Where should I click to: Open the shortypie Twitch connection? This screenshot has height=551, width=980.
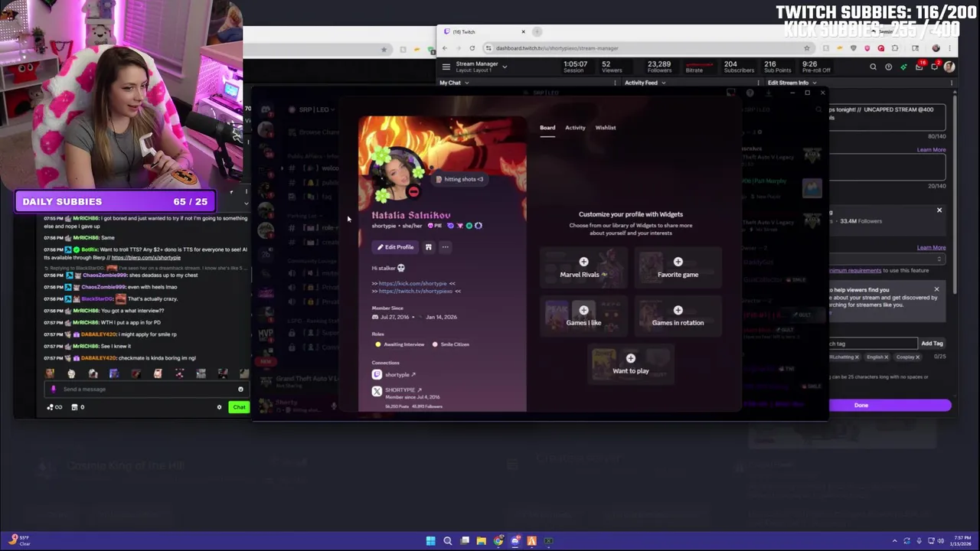click(x=400, y=374)
